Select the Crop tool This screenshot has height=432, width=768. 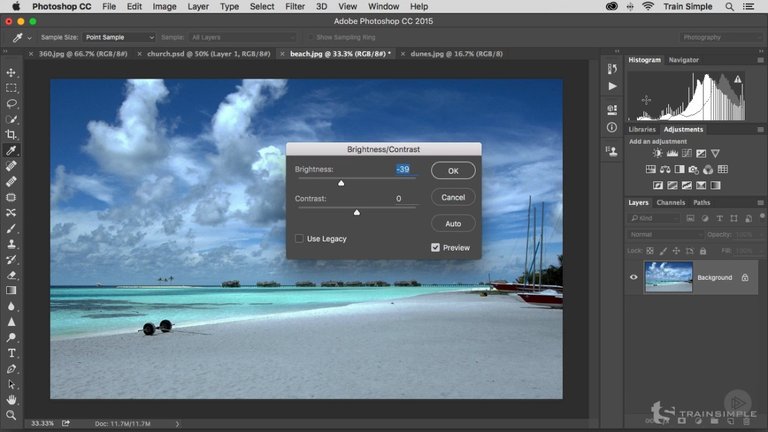pos(11,135)
